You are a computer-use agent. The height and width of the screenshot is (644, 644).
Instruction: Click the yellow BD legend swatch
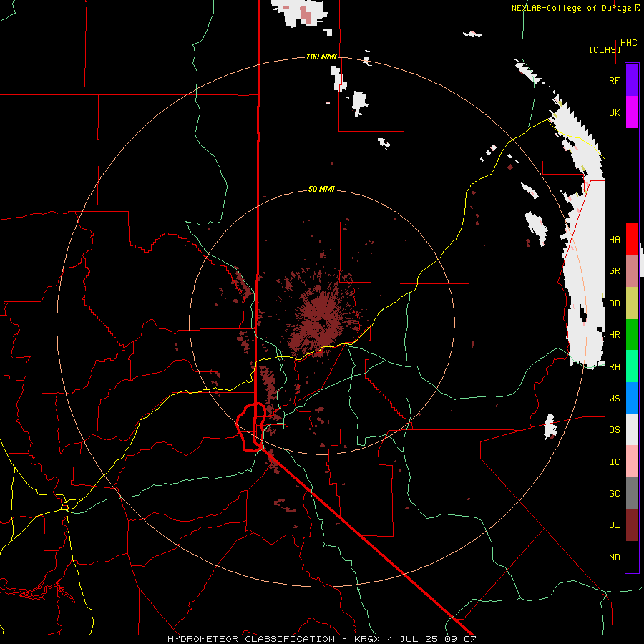[x=632, y=303]
